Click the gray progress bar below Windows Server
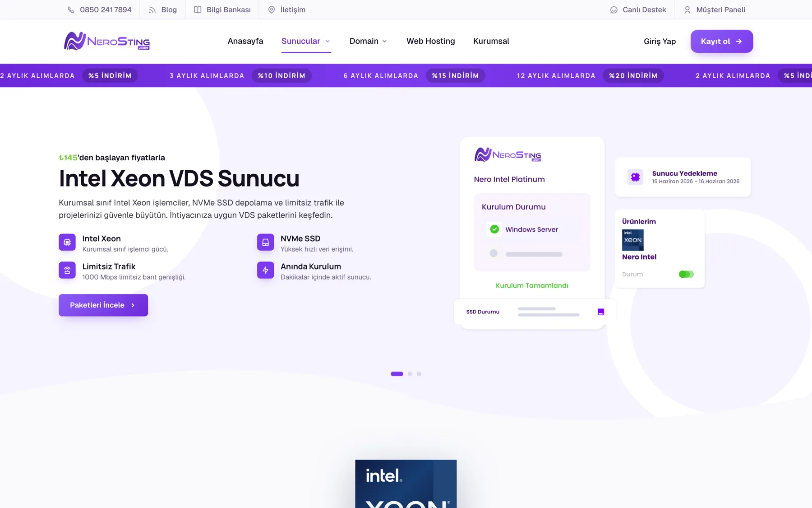The height and width of the screenshot is (508, 812). pyautogui.click(x=534, y=254)
